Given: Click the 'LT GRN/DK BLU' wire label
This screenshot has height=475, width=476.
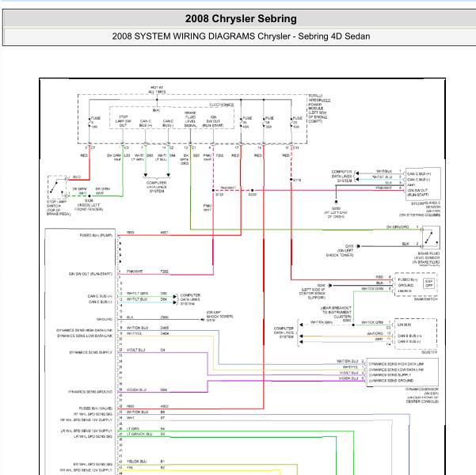Looking at the screenshot, I should tap(139, 435).
